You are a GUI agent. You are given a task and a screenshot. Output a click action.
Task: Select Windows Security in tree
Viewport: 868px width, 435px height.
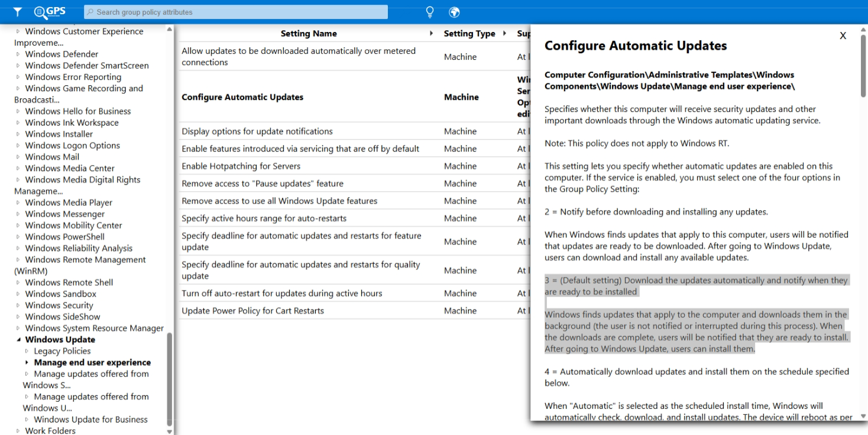click(x=59, y=305)
